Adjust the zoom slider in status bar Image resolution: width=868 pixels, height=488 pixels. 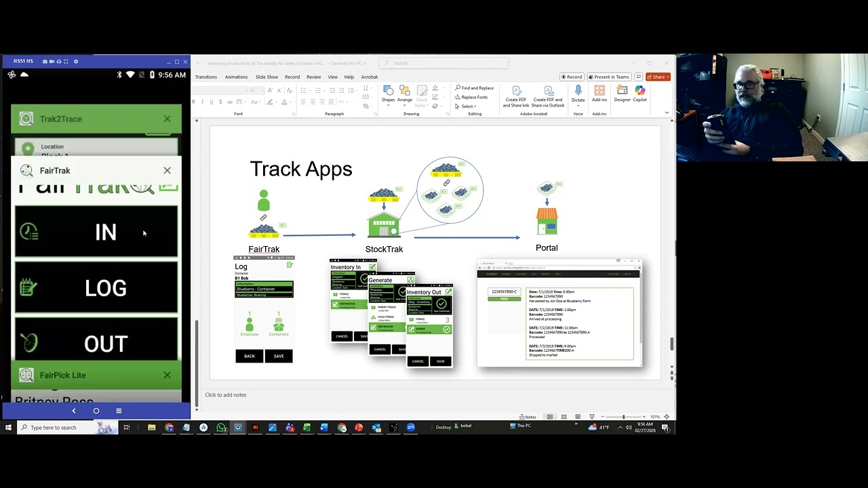(623, 417)
